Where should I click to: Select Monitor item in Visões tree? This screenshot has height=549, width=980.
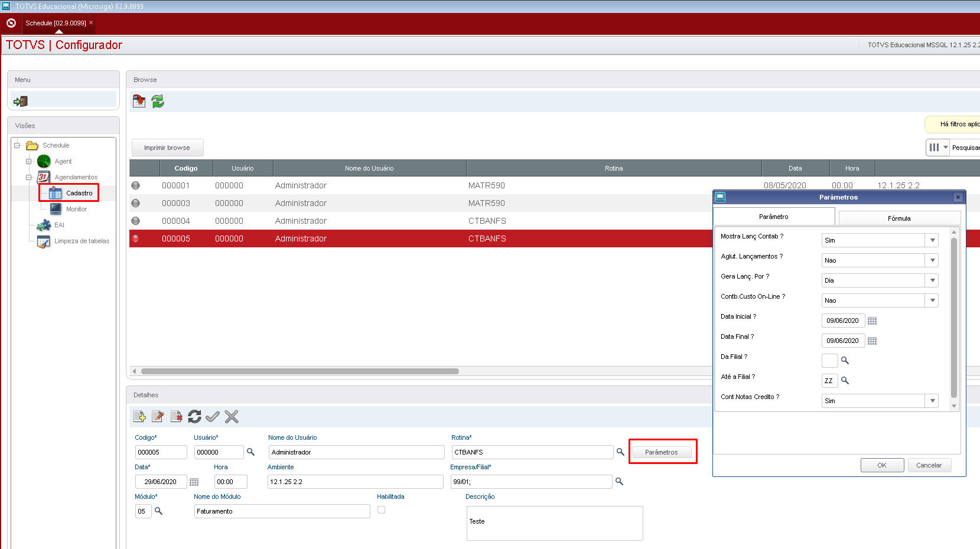tap(76, 209)
